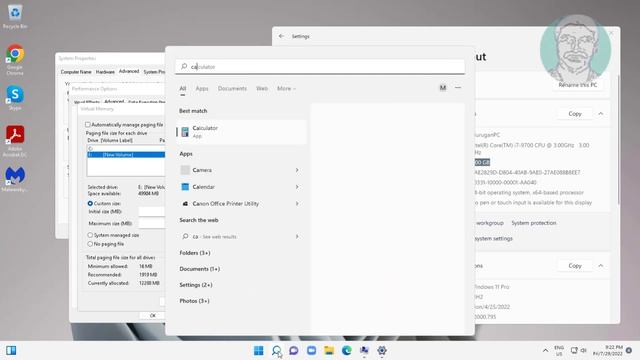
Task: Click the taskbar clock showing 9:22 PM
Action: pyautogui.click(x=608, y=350)
